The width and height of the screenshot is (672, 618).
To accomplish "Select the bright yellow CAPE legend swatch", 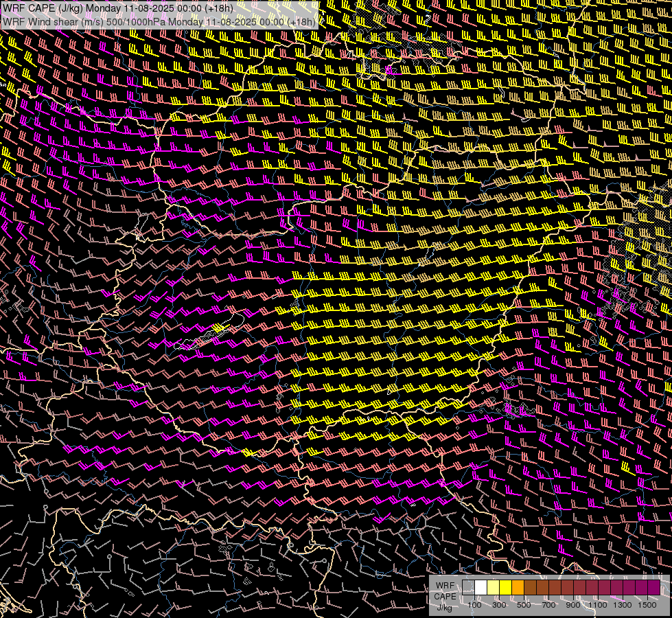I will pos(506,588).
